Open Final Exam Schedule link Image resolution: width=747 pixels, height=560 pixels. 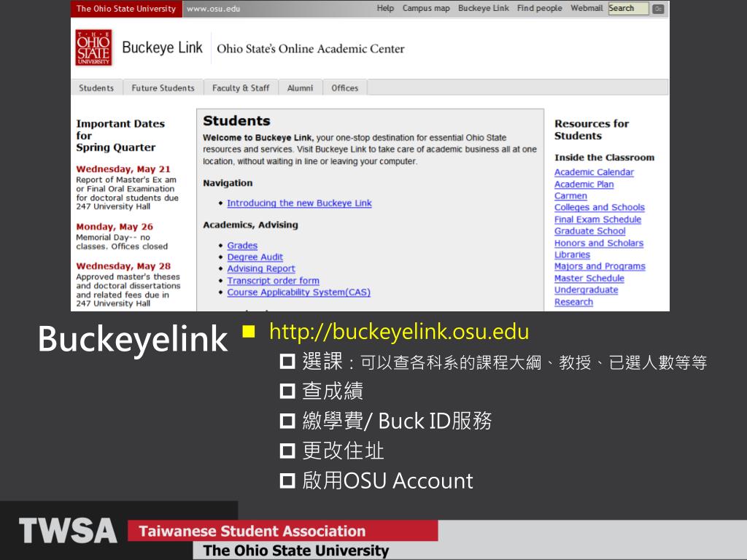pos(597,219)
